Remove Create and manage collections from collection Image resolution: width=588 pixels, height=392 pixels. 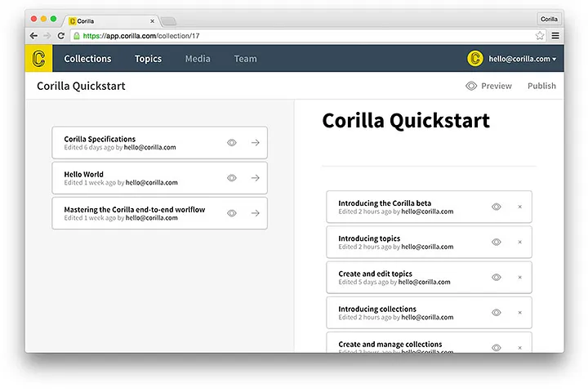tap(519, 348)
